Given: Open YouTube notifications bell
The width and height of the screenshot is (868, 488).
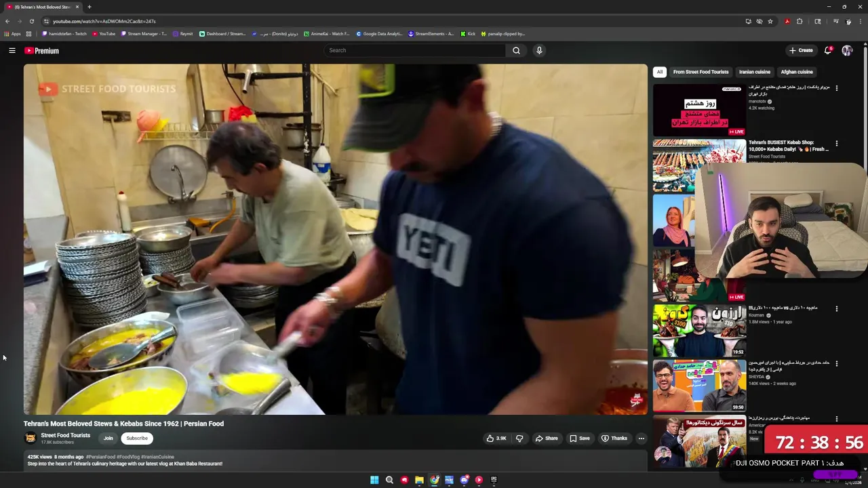Looking at the screenshot, I should (828, 50).
